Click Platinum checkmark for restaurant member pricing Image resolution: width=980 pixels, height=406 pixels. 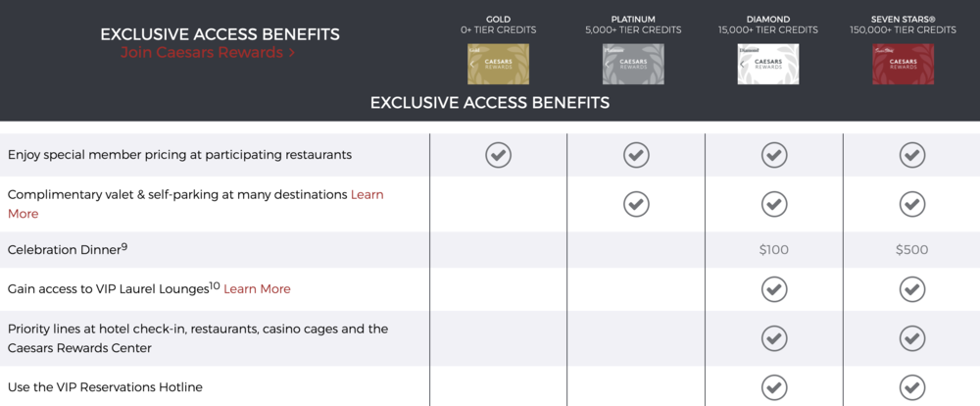(636, 155)
